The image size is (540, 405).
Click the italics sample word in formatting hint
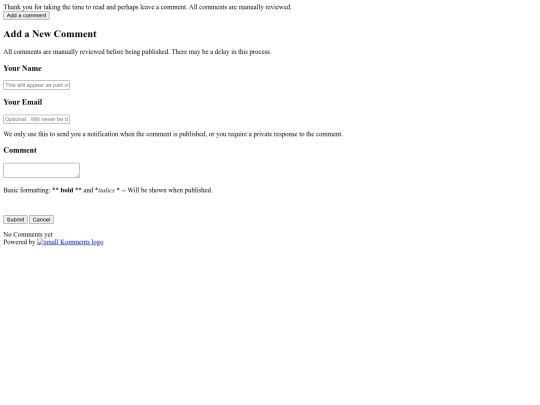106,190
